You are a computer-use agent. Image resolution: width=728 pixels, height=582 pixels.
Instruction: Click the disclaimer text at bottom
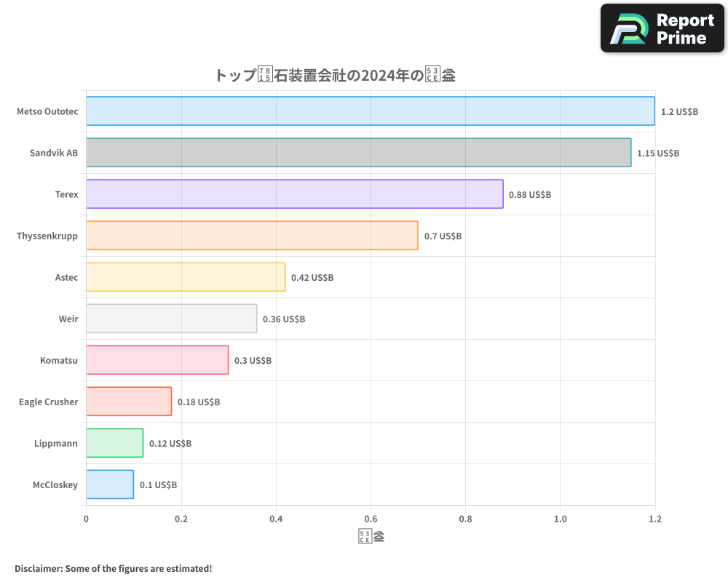click(111, 568)
